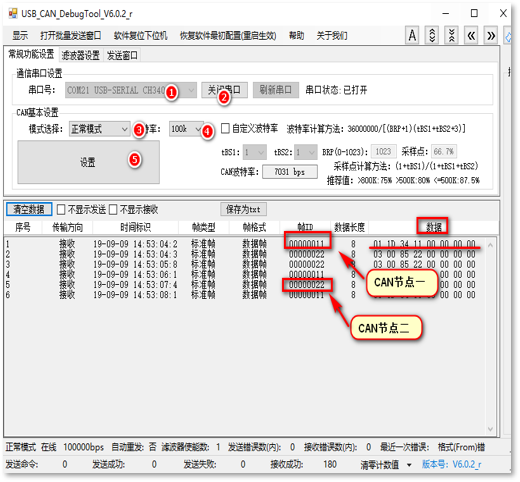Click 恢复软件最初配置(重启生效) menu
Image resolution: width=520 pixels, height=482 pixels.
tap(228, 35)
